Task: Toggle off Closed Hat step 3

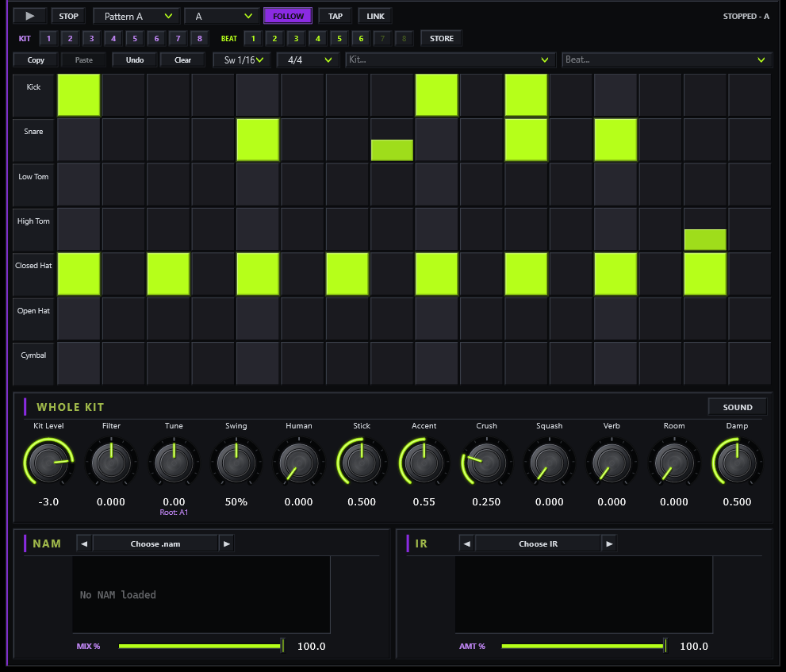Action: (168, 274)
